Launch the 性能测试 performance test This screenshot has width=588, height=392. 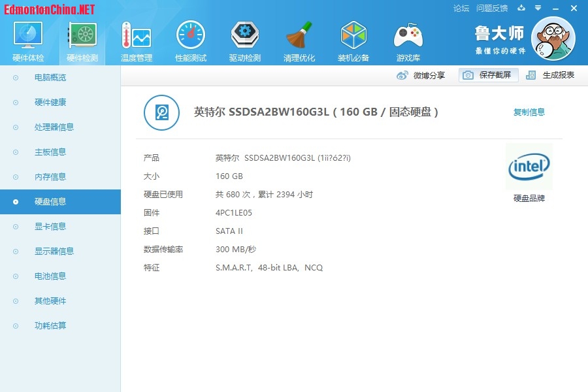click(190, 39)
